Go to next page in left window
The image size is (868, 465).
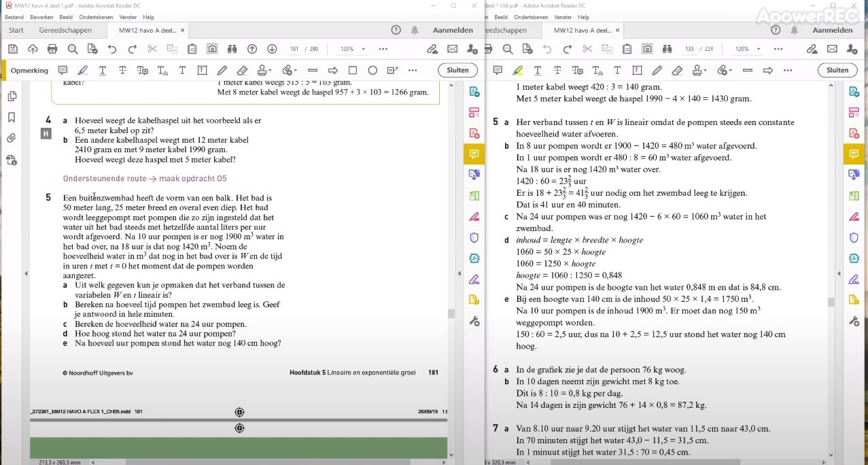click(272, 49)
